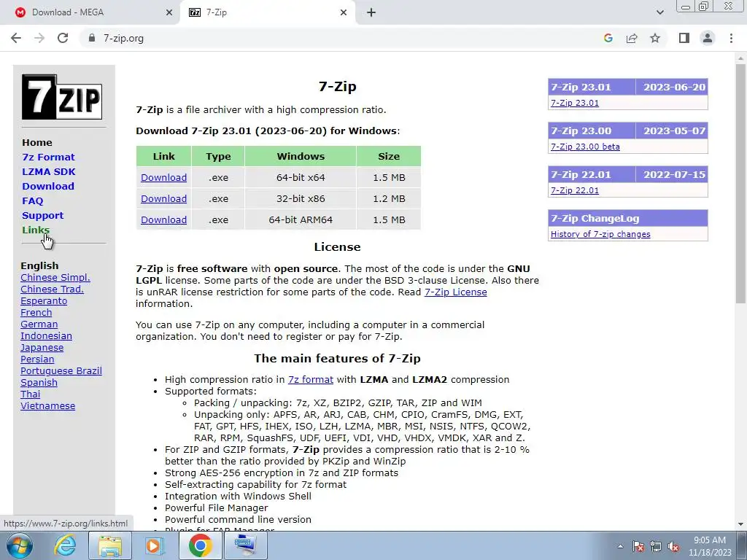Image resolution: width=747 pixels, height=560 pixels.
Task: Open History of 7-zip changes
Action: (600, 234)
